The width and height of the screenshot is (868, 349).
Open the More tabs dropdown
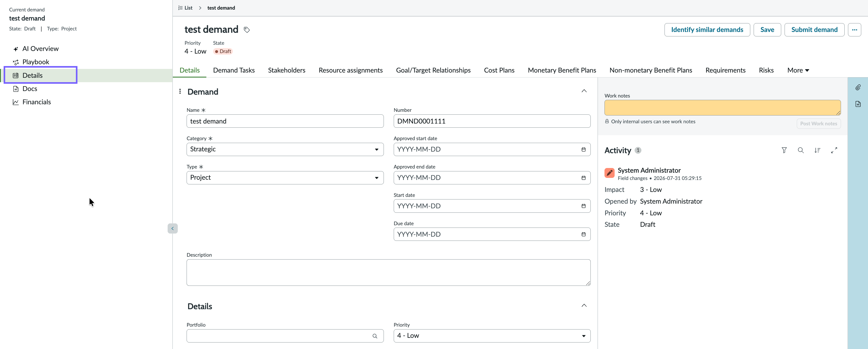tap(798, 70)
